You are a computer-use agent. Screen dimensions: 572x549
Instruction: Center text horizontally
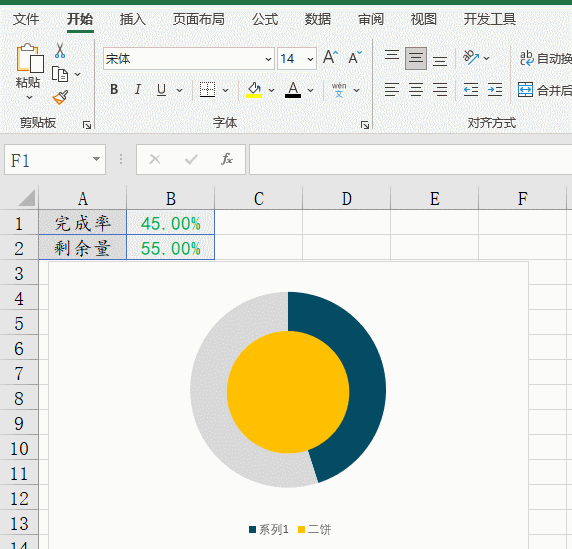[416, 90]
